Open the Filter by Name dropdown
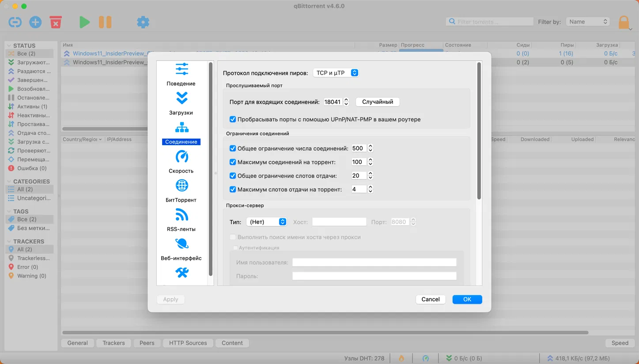 [x=588, y=22]
